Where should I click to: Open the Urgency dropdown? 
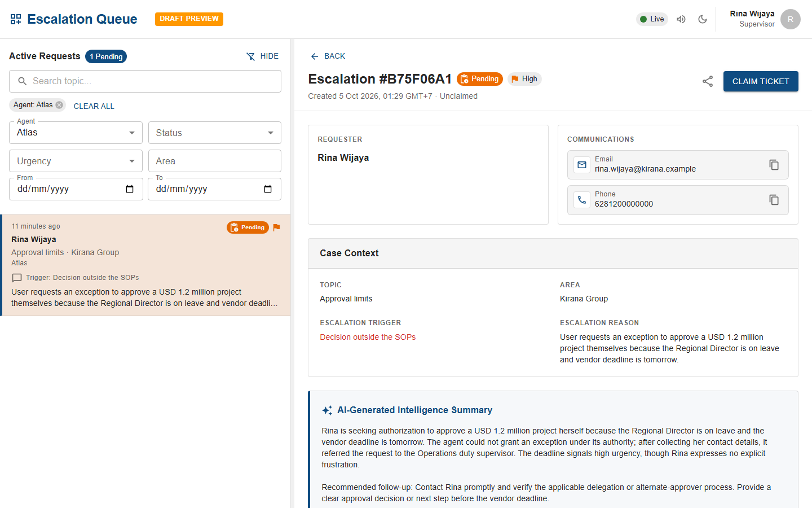coord(76,161)
